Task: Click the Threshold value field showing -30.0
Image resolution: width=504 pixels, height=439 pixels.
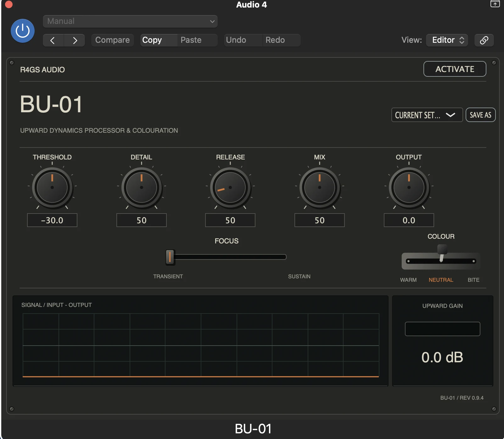Action: (52, 220)
